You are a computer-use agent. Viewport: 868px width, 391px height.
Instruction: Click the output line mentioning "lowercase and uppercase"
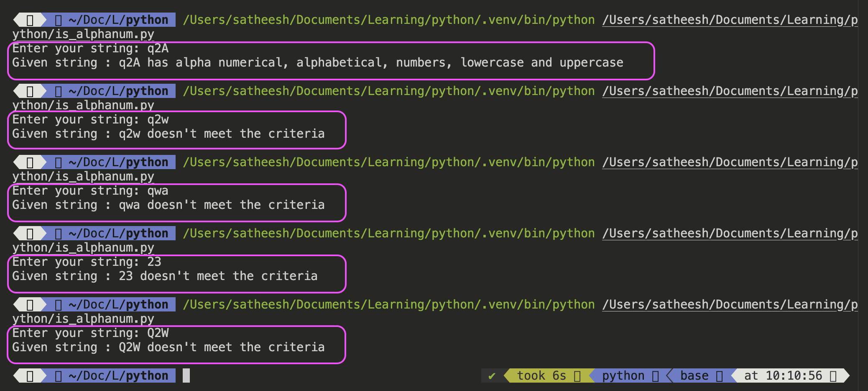click(x=317, y=63)
